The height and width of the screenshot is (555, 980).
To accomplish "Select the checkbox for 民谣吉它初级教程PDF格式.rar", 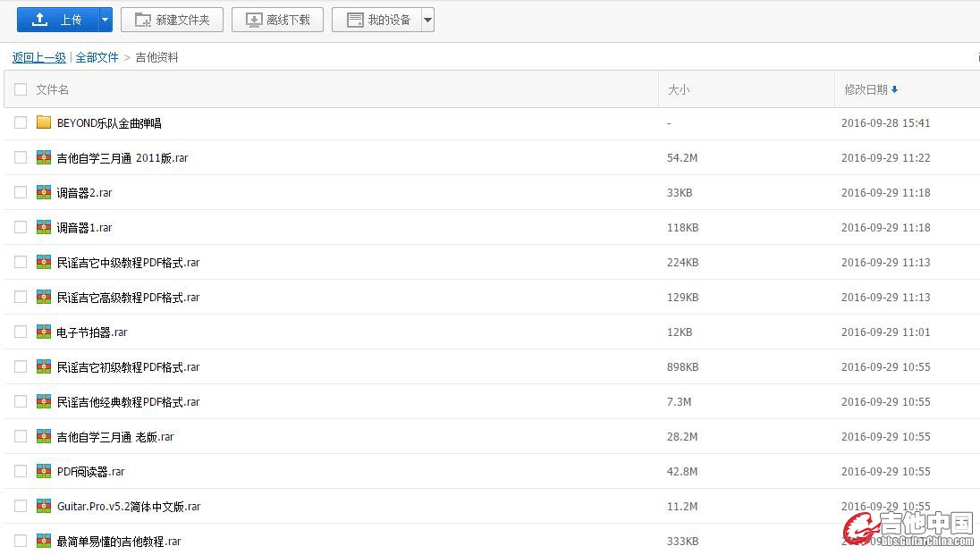I will pos(21,366).
